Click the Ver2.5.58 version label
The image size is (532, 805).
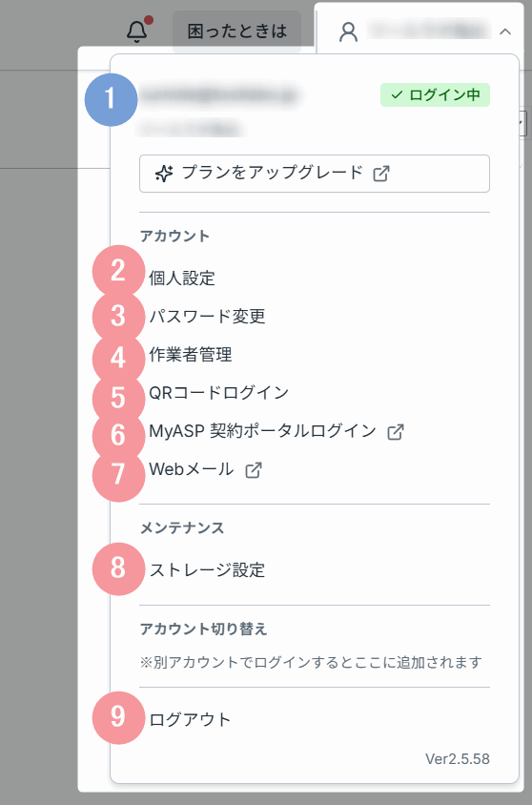[x=458, y=759]
